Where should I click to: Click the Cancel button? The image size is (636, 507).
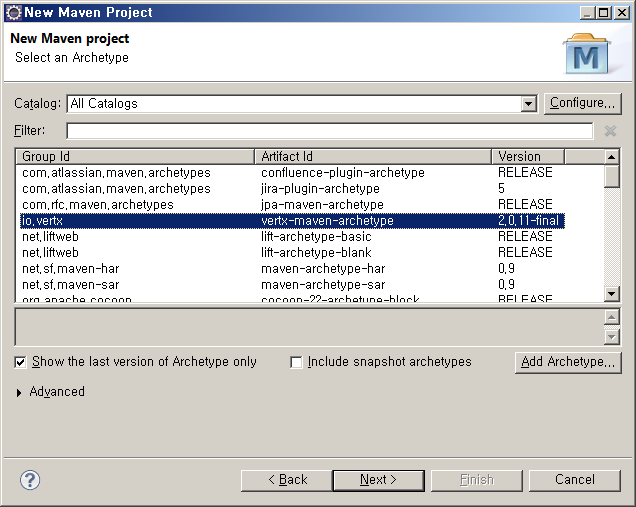point(575,480)
